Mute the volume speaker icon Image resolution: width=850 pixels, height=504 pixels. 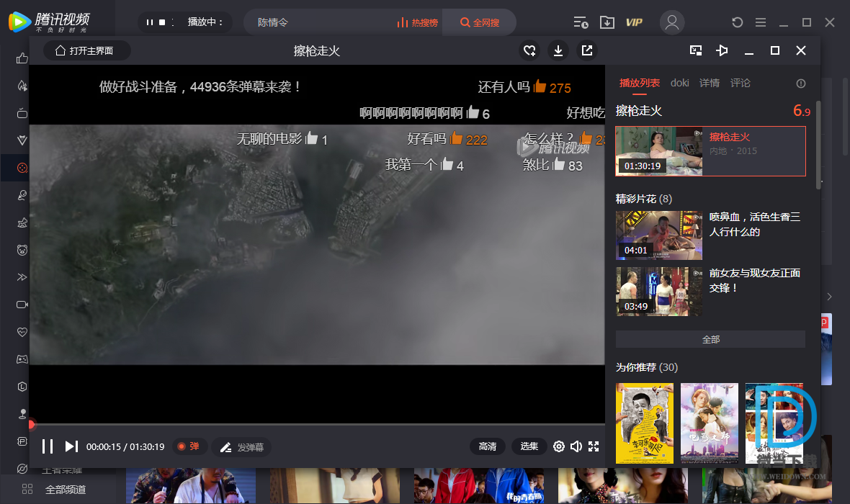click(576, 446)
